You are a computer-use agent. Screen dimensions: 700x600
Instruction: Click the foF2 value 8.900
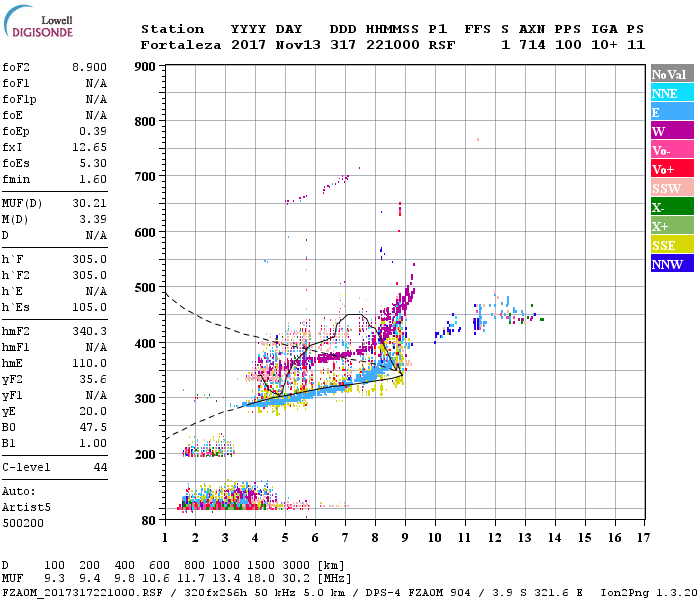coord(89,67)
